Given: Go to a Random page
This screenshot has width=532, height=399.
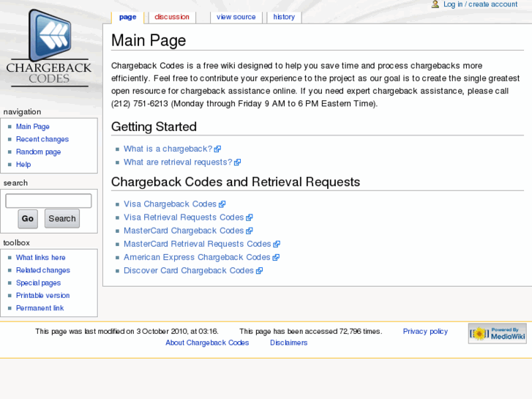Looking at the screenshot, I should (x=38, y=152).
